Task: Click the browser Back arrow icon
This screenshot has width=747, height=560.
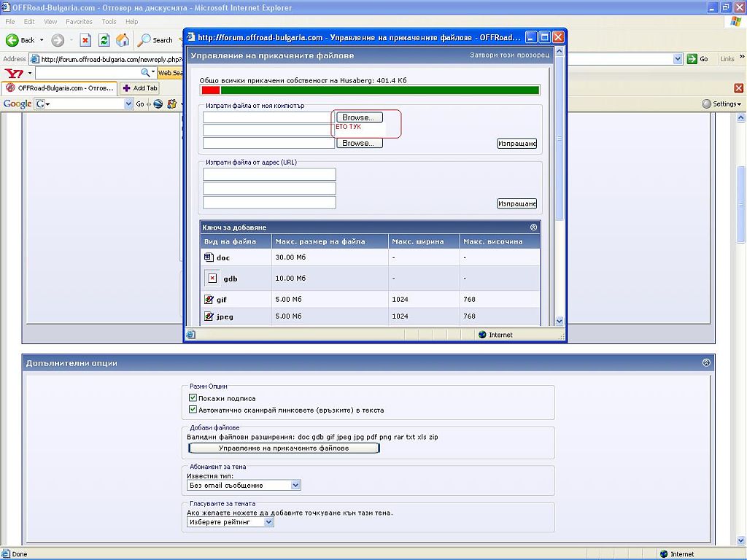Action: pyautogui.click(x=12, y=40)
